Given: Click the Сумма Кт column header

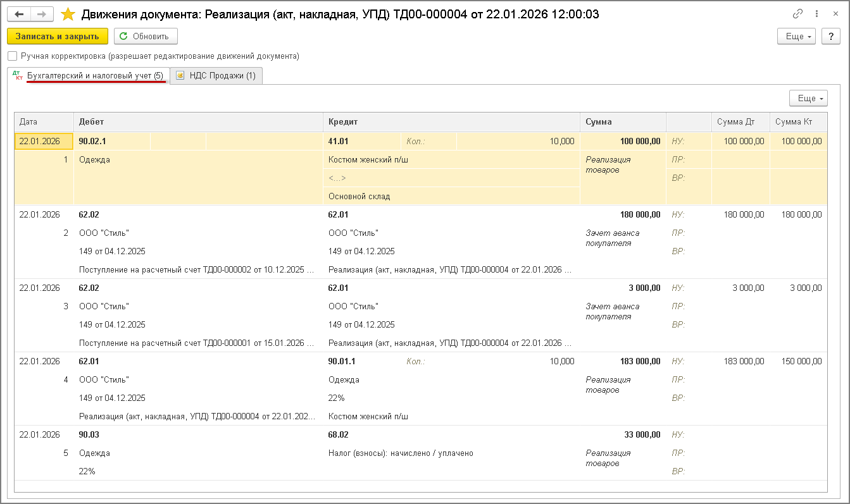Looking at the screenshot, I should [797, 122].
